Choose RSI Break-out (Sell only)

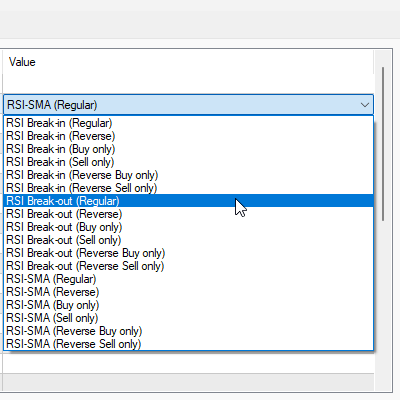click(189, 240)
